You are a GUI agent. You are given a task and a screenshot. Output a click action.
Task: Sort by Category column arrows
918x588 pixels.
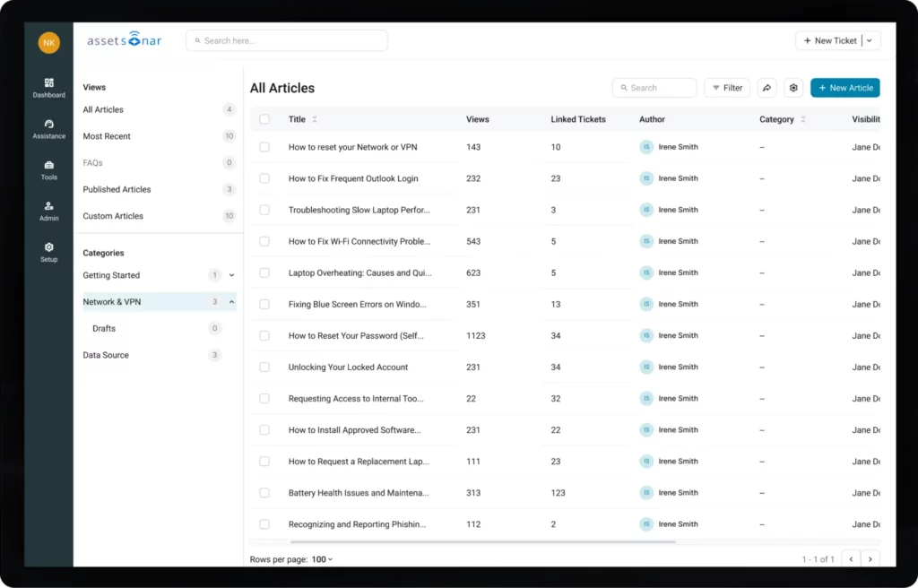(x=803, y=119)
